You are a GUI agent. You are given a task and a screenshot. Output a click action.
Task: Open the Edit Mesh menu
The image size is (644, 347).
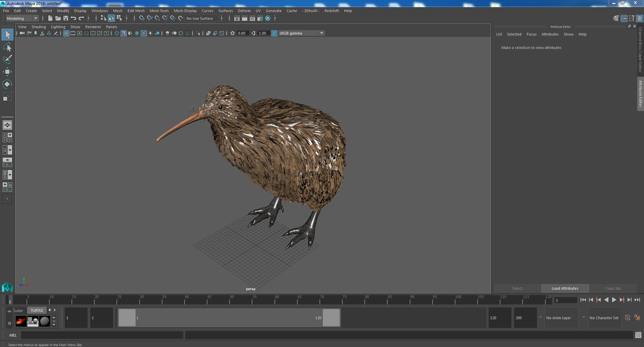click(136, 11)
